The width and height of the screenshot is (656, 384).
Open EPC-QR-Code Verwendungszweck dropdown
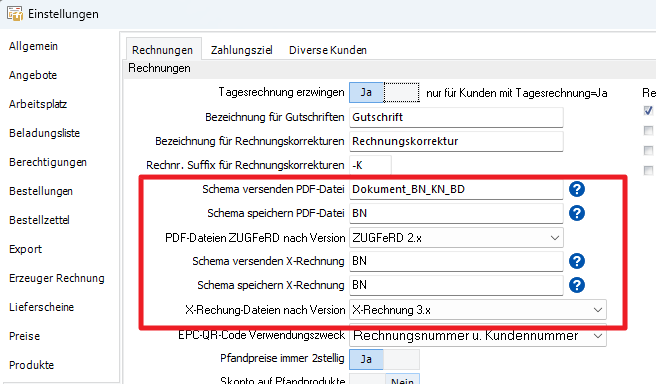point(598,336)
